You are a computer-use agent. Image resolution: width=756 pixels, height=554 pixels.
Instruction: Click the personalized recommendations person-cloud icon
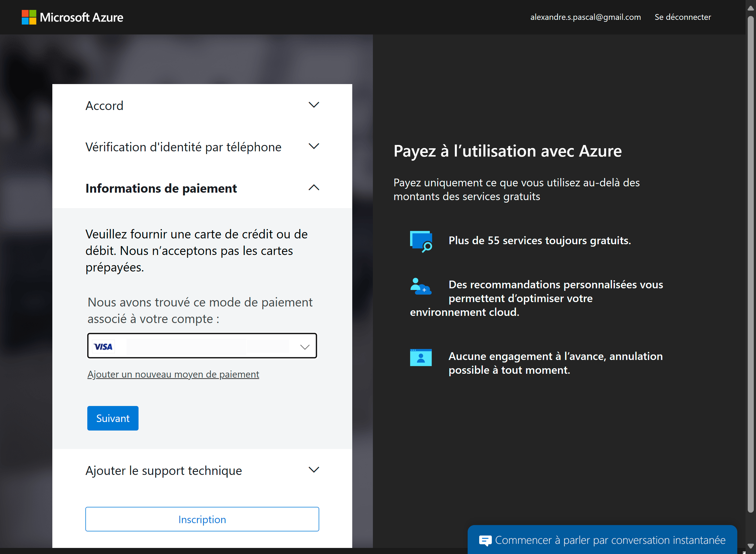point(421,286)
